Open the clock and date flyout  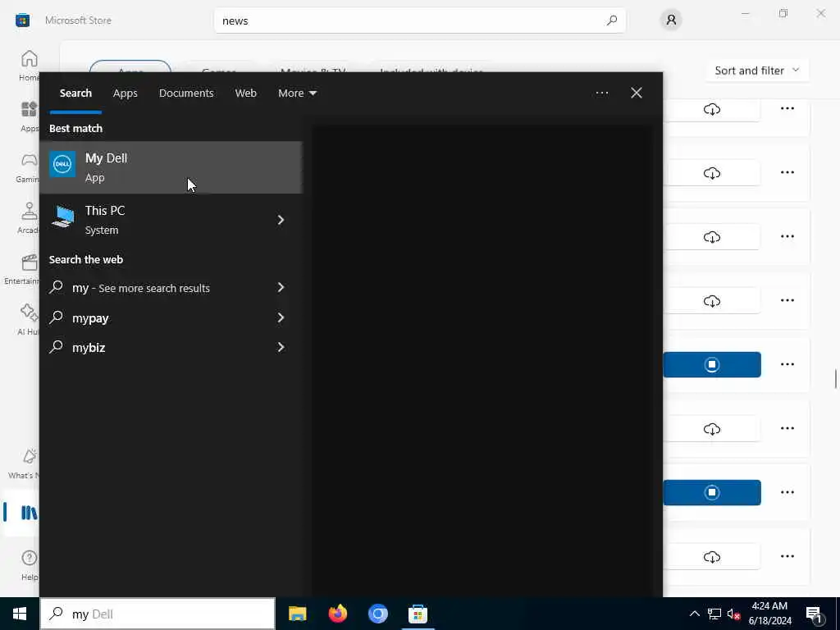click(x=769, y=614)
